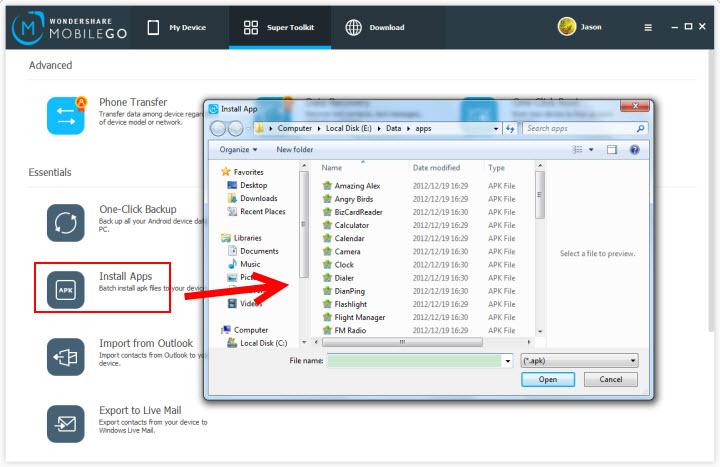
Task: Click the search magnifier icon
Action: coord(640,129)
